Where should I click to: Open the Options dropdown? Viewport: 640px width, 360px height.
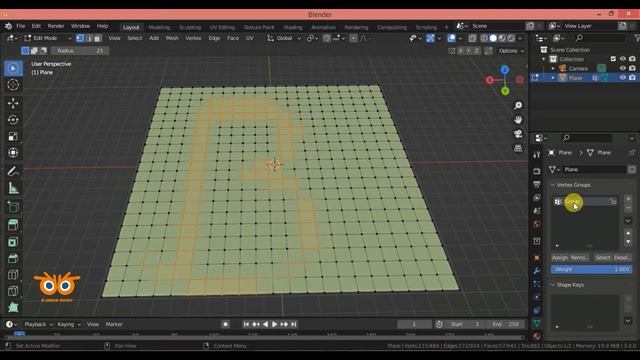coord(511,51)
